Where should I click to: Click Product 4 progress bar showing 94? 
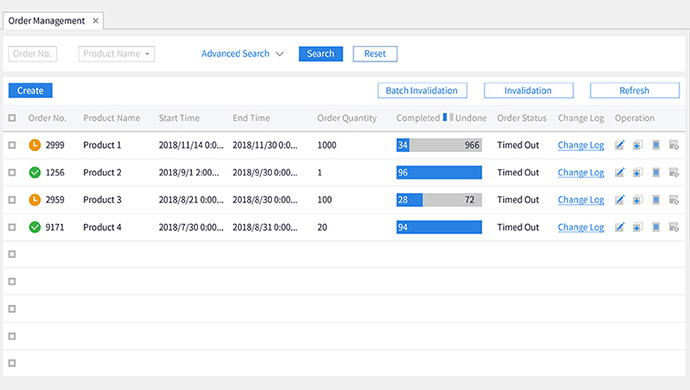point(439,227)
